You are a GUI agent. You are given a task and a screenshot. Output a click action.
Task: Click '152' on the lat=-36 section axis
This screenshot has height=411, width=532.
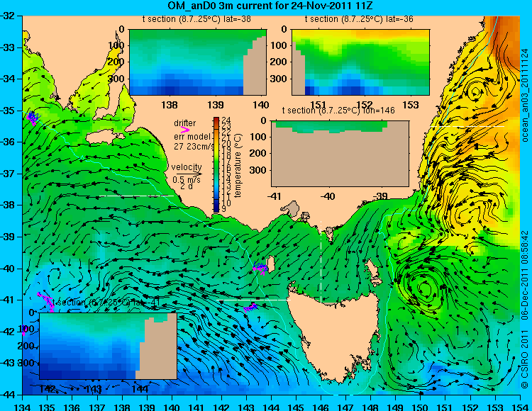[x=365, y=105]
